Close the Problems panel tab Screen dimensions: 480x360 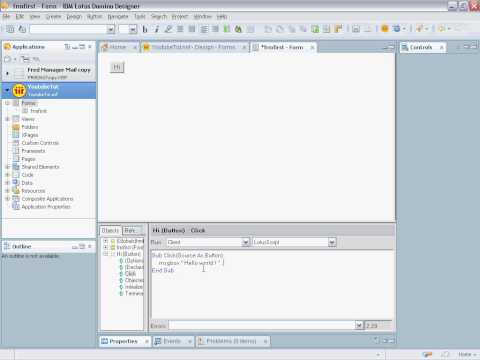pos(265,341)
